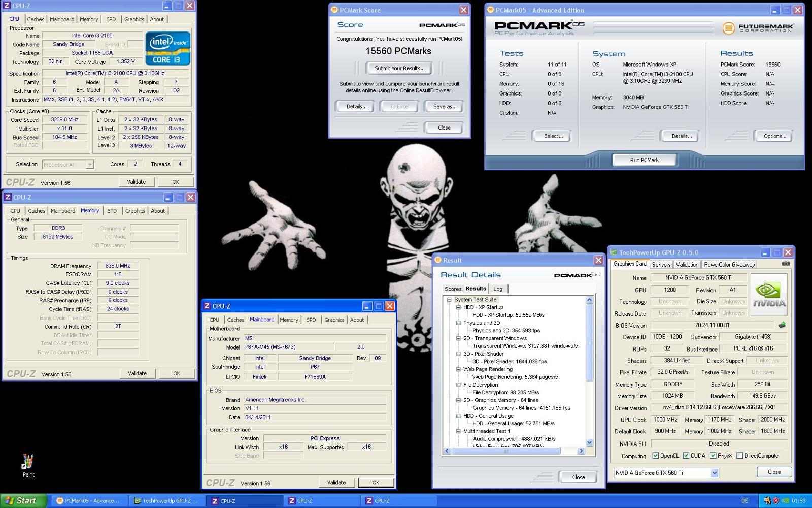The height and width of the screenshot is (508, 812).
Task: Select 'File Decryption: 98.205 MB/s' result row
Action: point(505,392)
